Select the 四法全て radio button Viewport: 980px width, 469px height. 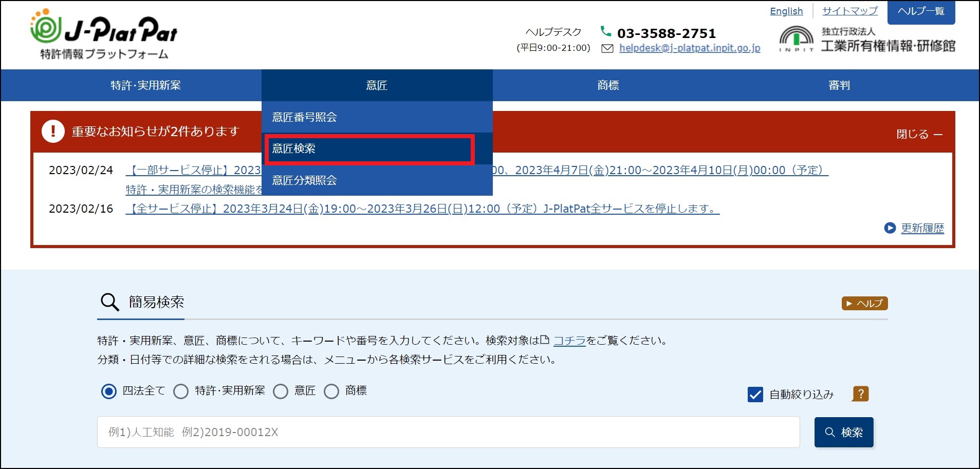[x=109, y=391]
